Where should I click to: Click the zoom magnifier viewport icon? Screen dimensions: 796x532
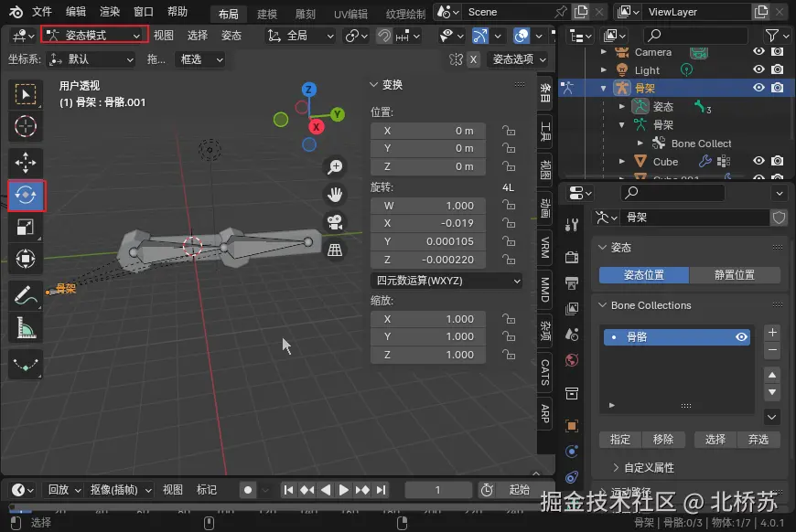tap(336, 166)
